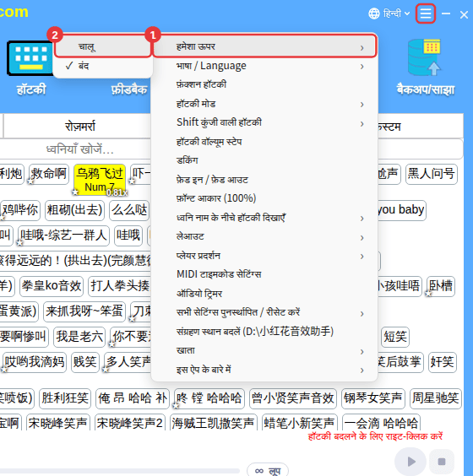Switch to the रोज़मर्रा tab
This screenshot has height=476, width=473.
(x=80, y=127)
